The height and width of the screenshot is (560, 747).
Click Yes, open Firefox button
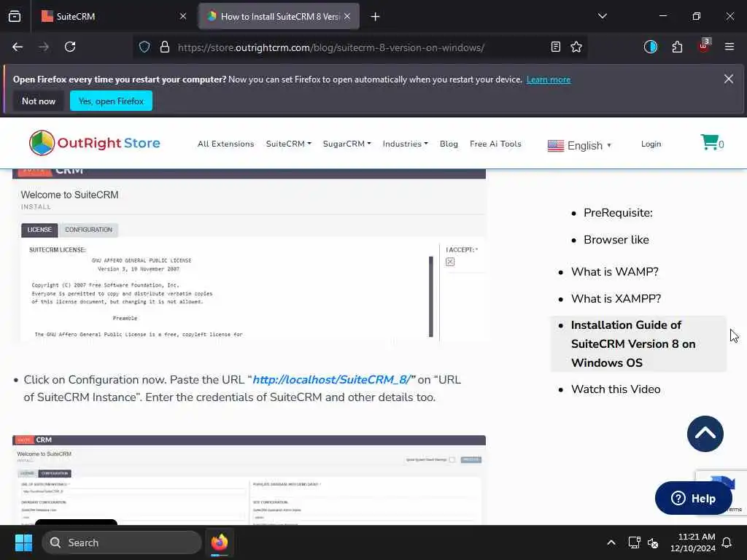[111, 101]
